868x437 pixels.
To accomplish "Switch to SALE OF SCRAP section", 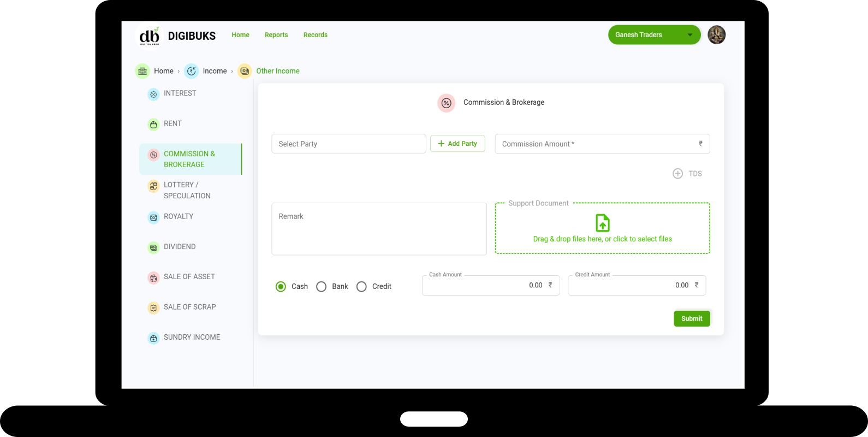I will click(x=190, y=307).
